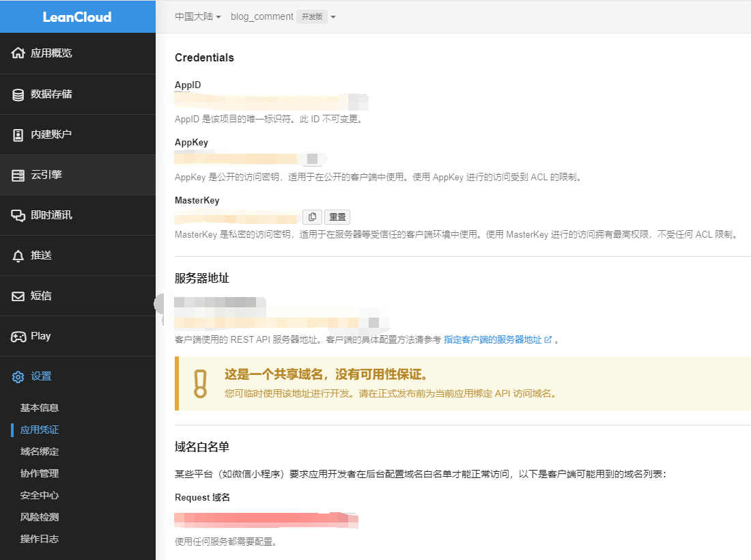Click the gamepad icon beside Play
This screenshot has height=560, width=751.
[x=18, y=337]
